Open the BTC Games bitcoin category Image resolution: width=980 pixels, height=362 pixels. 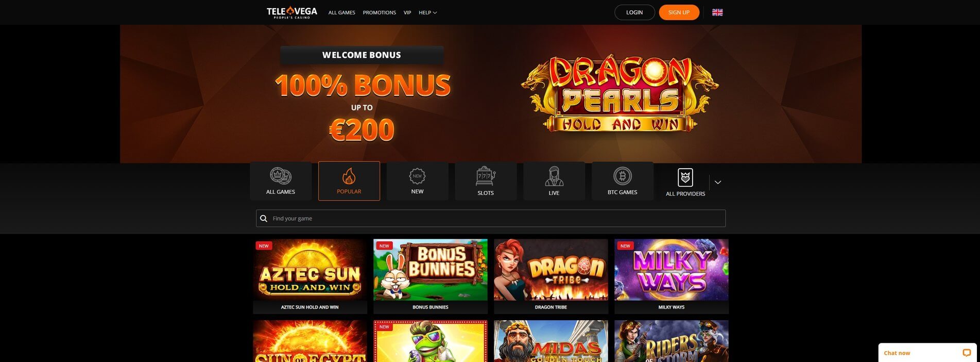pos(623,181)
